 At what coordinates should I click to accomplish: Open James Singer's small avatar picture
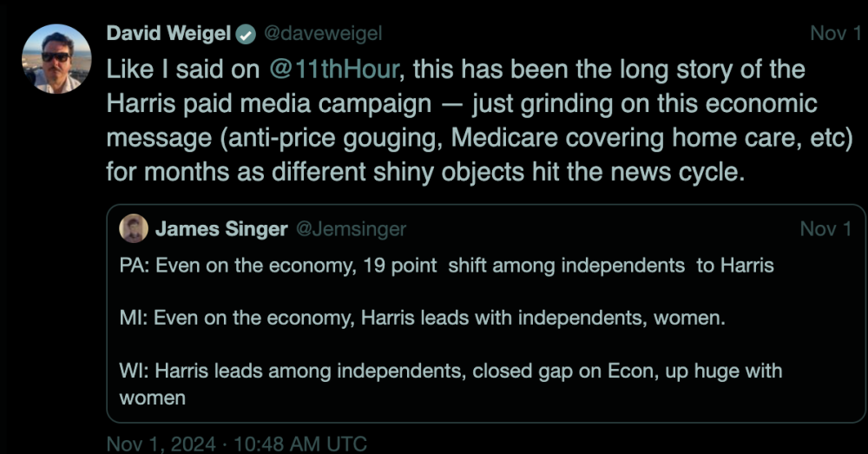[x=133, y=229]
